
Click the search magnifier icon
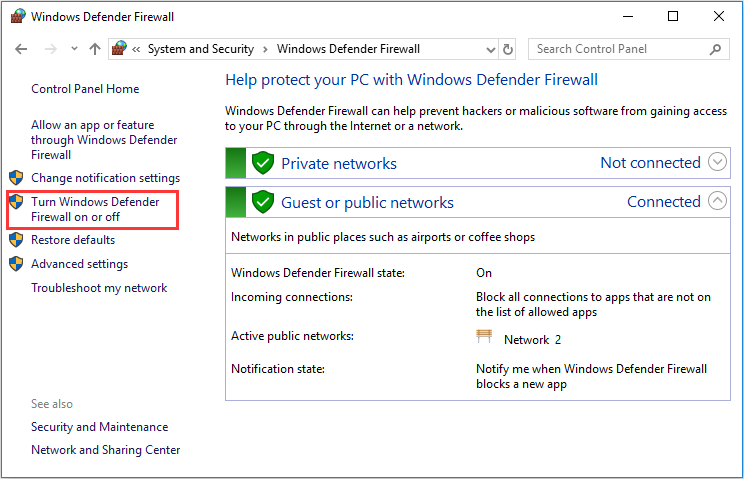coord(715,49)
